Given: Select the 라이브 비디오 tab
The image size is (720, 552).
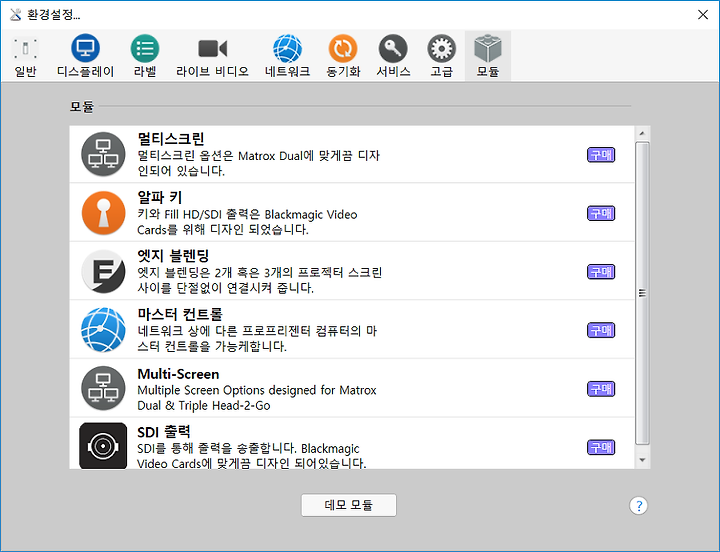Looking at the screenshot, I should [213, 56].
